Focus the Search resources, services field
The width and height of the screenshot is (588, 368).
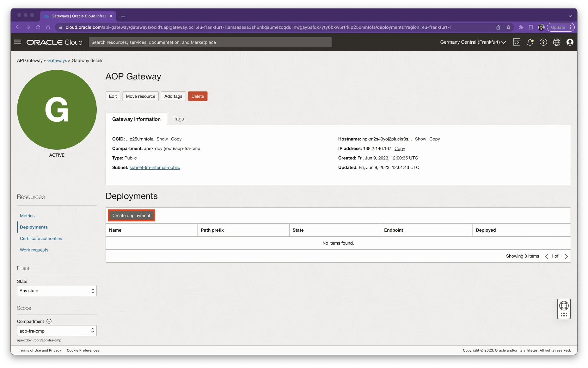(210, 42)
